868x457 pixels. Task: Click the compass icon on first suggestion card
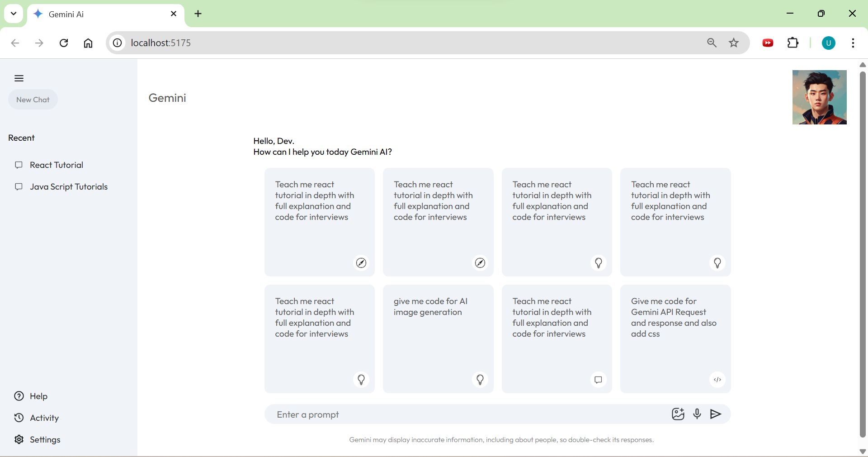(361, 263)
